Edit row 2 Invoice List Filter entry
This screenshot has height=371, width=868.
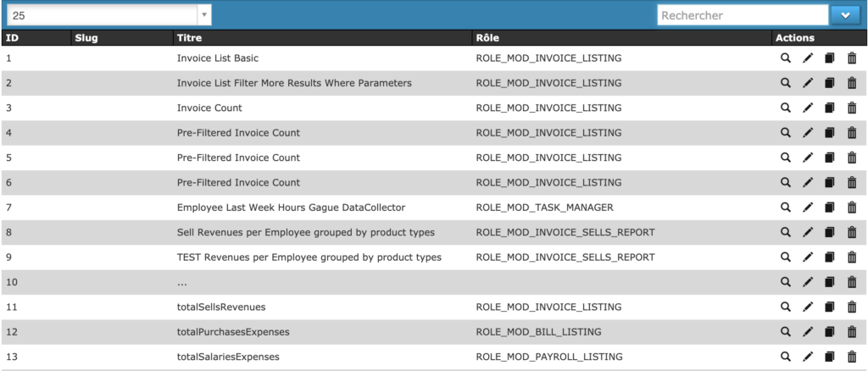point(808,83)
